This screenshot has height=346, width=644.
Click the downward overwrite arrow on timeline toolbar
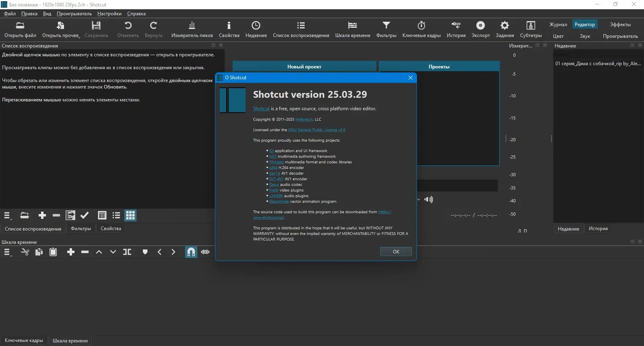pyautogui.click(x=113, y=252)
